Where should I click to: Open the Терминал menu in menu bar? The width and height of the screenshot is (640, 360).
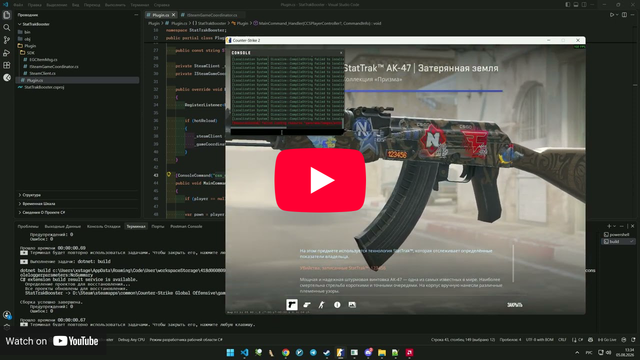[140, 5]
